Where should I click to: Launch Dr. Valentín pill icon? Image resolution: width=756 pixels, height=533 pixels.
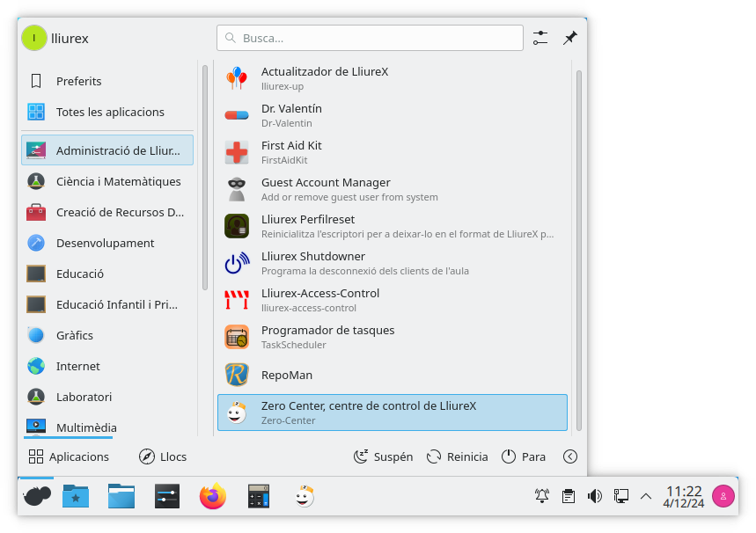pos(237,115)
